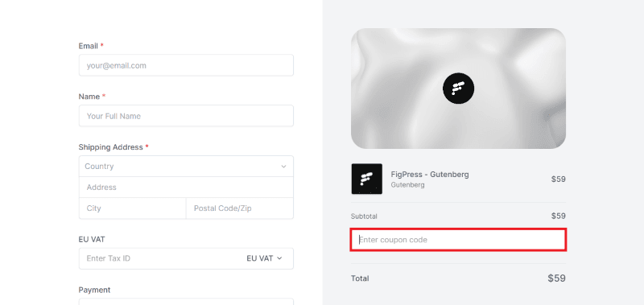Click the Gutenberg variant subtitle

[407, 185]
